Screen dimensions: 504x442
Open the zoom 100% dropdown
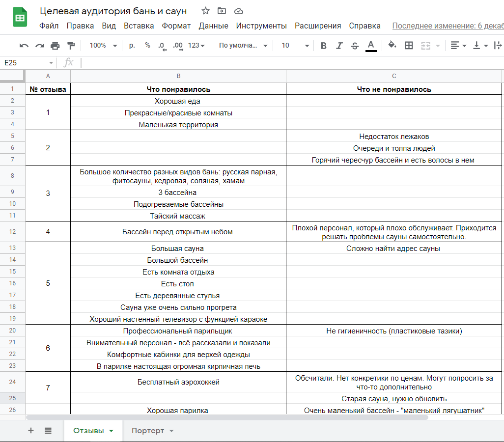click(103, 46)
